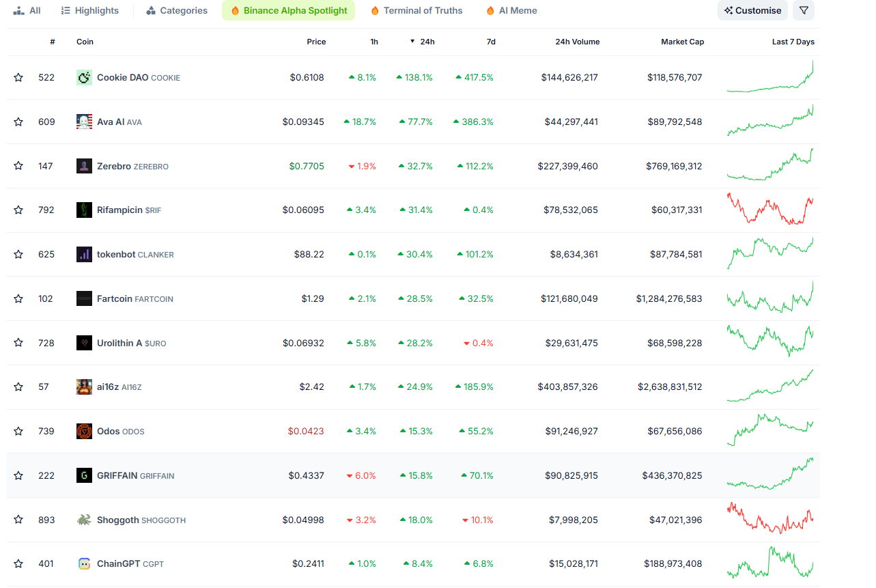Open ChainGPT coin page link
Screen dimensions: 876x588
tap(130, 564)
